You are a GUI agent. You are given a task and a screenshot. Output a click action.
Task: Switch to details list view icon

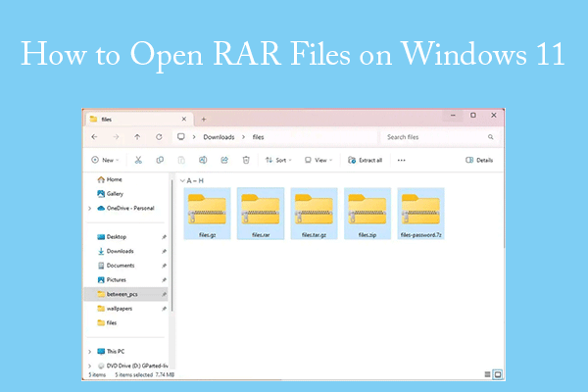pos(487,374)
